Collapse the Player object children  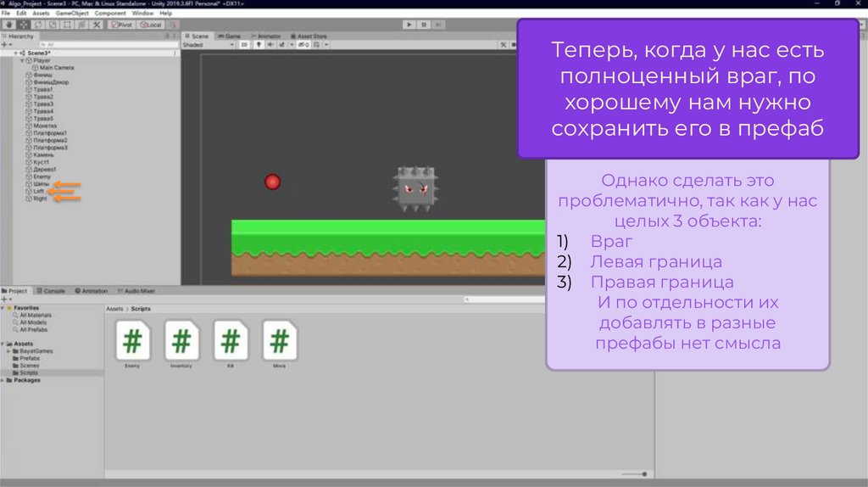(x=22, y=60)
